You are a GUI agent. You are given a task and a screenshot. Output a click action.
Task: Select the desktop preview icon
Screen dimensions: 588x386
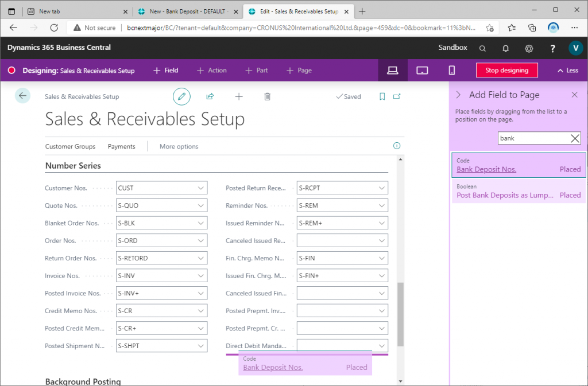point(393,71)
